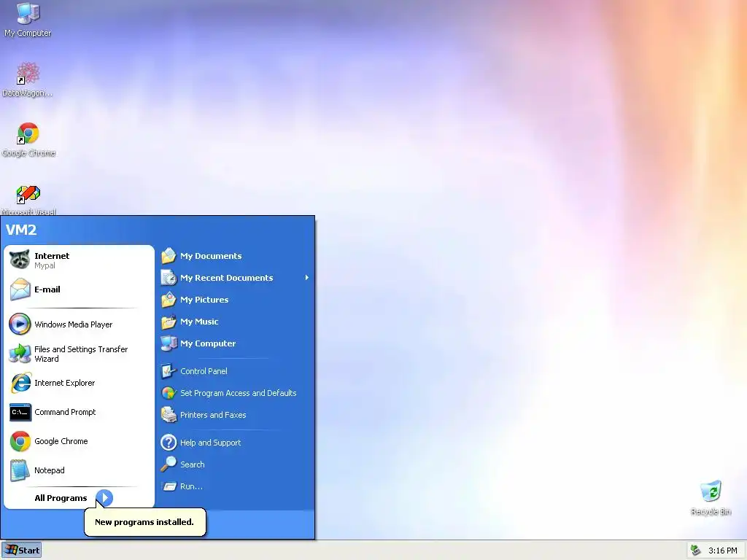
Task: Open the DataWagon desktop shortcut
Action: pos(28,79)
